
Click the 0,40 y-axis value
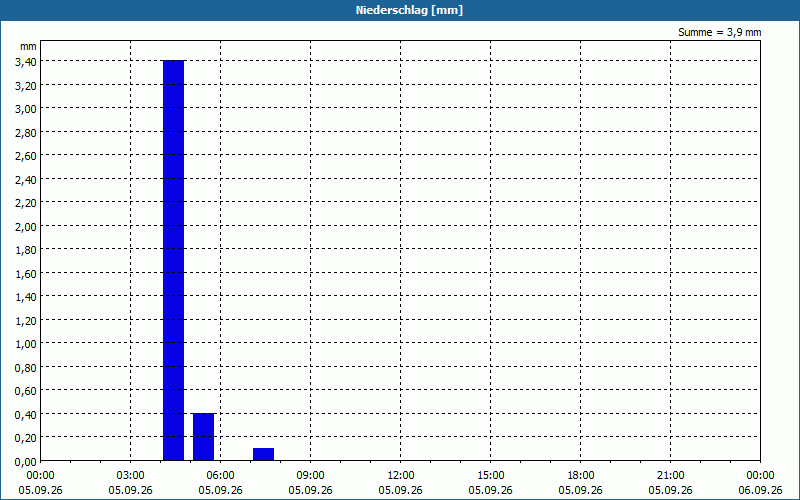[x=26, y=415]
